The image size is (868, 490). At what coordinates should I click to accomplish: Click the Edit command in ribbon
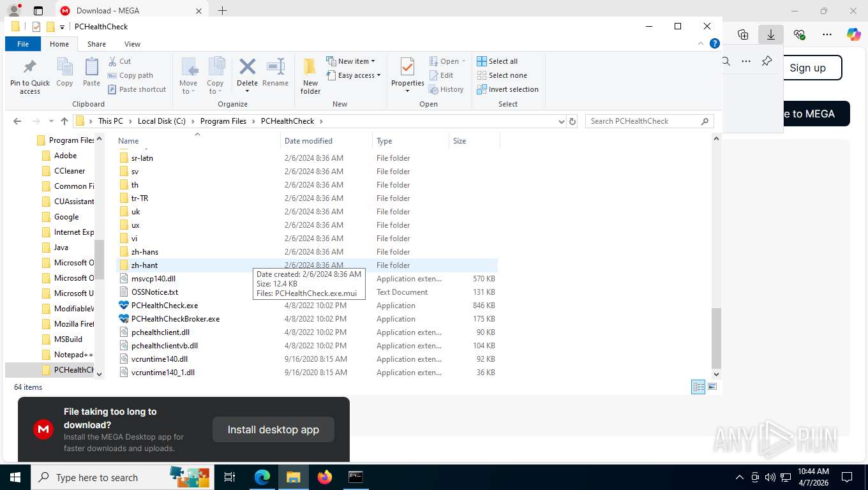pos(441,75)
